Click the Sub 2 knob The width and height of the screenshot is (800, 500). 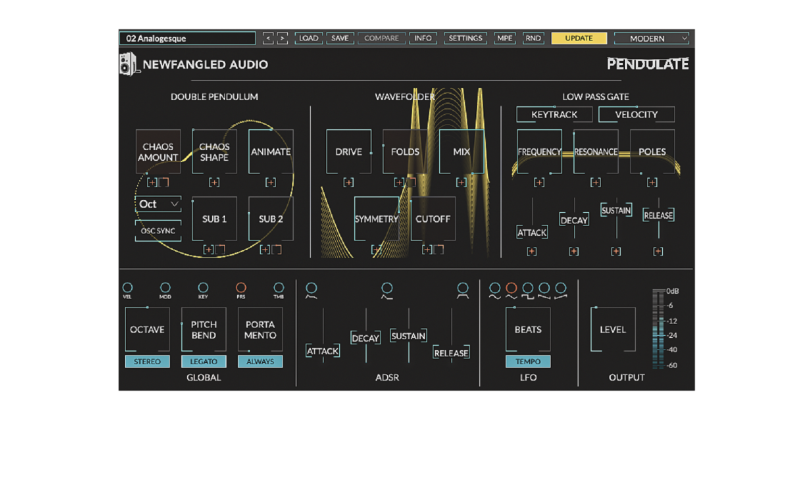pos(270,219)
